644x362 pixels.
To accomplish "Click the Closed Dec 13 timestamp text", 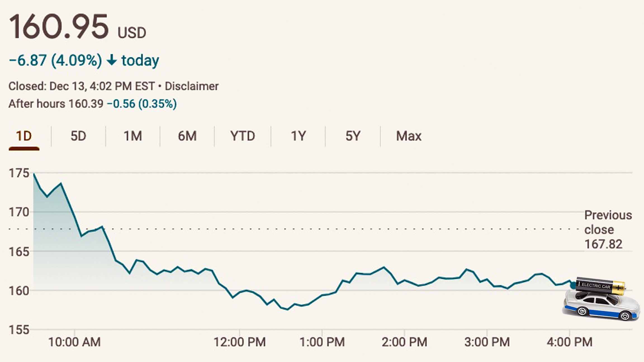I will (81, 86).
